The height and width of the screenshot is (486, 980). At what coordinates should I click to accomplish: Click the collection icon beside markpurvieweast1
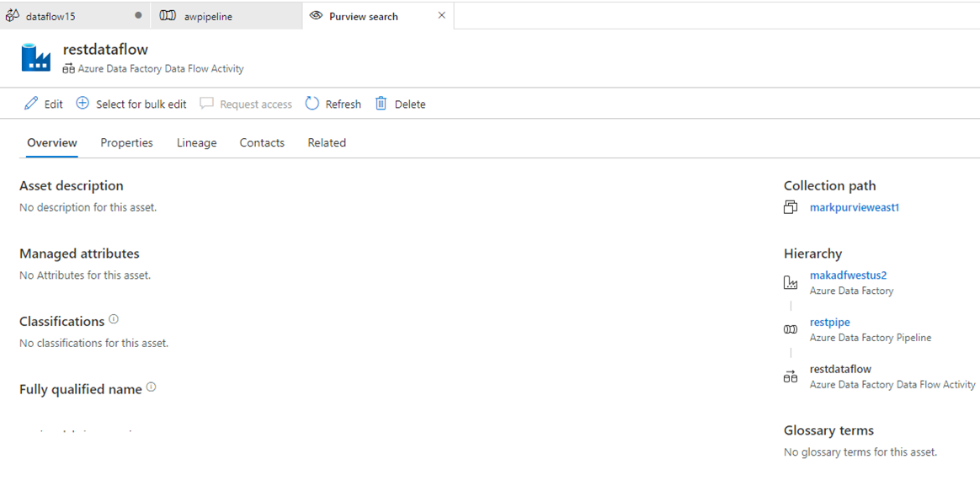click(790, 206)
